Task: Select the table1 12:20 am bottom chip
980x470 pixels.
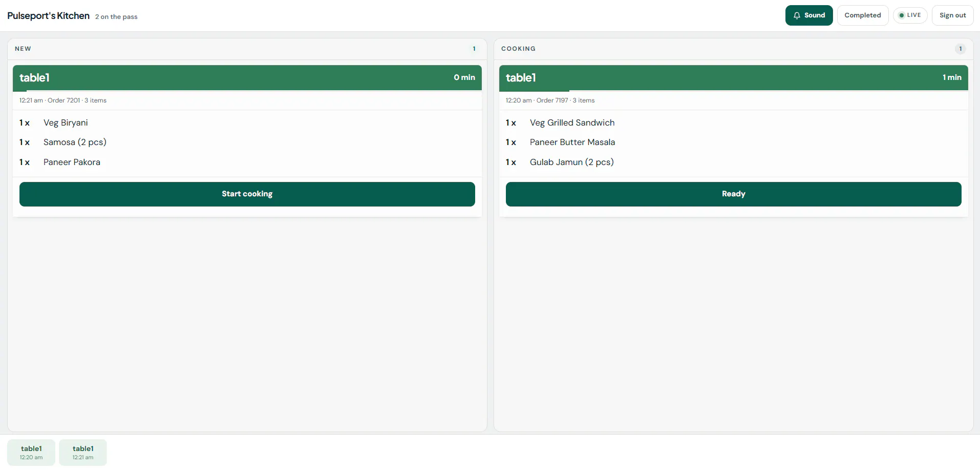Action: coord(31,453)
